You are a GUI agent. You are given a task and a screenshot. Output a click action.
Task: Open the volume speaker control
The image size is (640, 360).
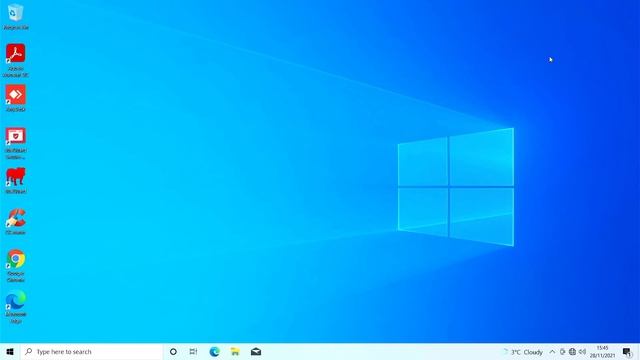582,352
